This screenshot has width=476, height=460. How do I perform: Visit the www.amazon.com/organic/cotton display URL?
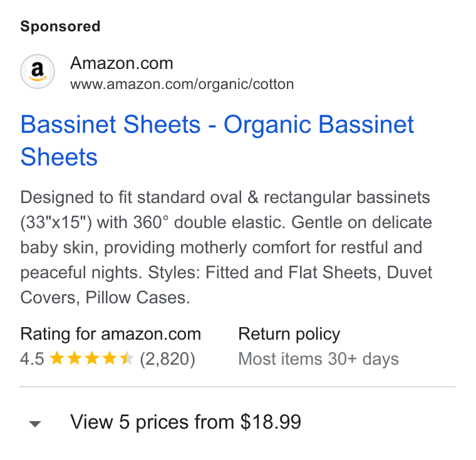pos(182,84)
